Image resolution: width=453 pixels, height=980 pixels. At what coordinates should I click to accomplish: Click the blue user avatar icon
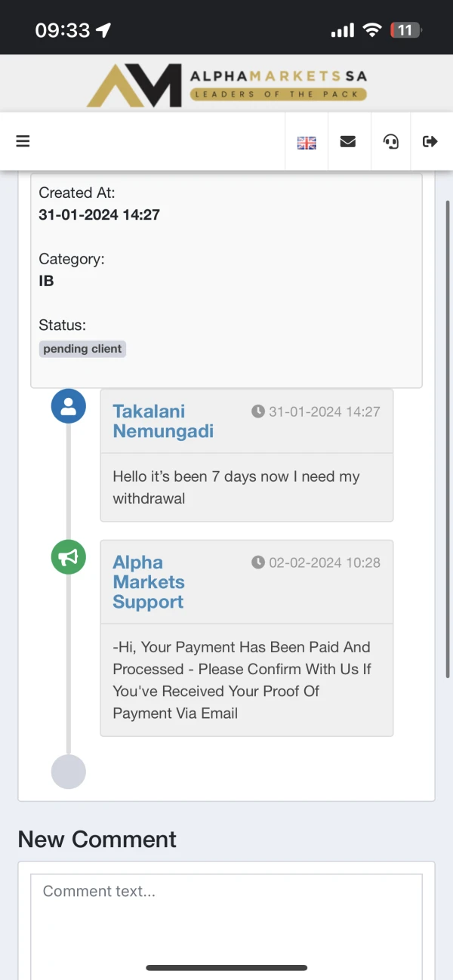tap(68, 406)
